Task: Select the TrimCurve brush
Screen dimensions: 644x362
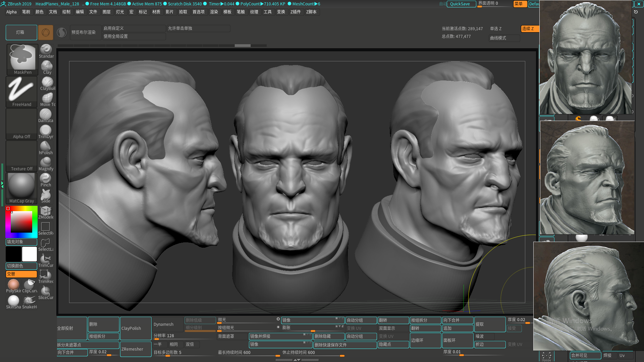Action: coord(46,261)
